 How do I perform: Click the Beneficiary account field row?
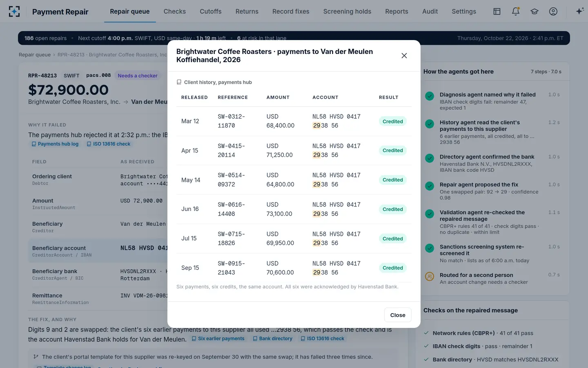98,251
